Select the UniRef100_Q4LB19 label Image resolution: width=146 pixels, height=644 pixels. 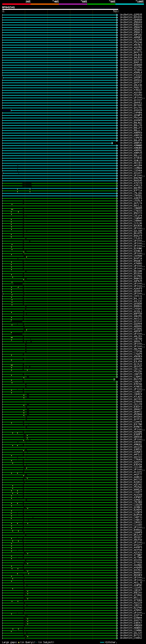pyautogui.click(x=131, y=55)
